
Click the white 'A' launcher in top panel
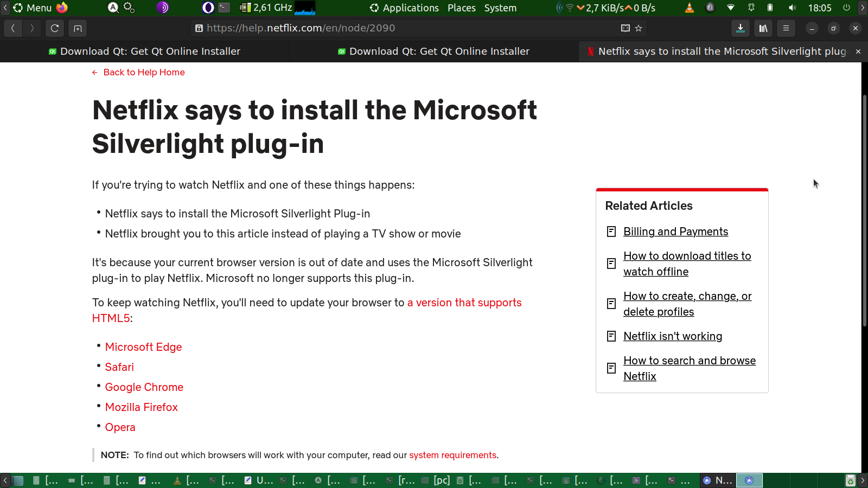113,8
